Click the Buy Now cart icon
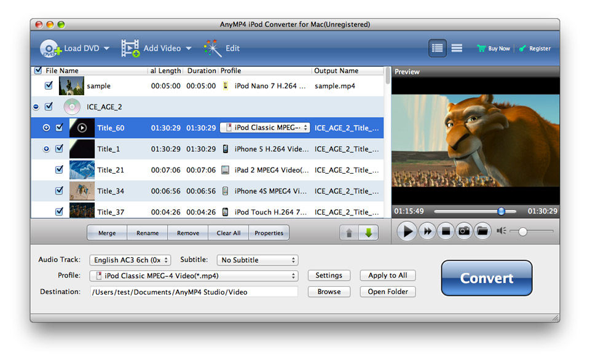 (481, 48)
